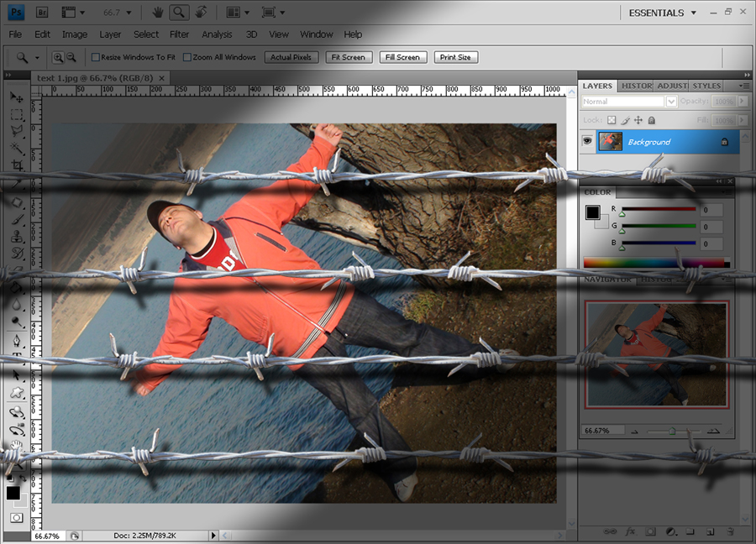756x544 pixels.
Task: Switch to the STYLES panel tab
Action: tap(706, 86)
